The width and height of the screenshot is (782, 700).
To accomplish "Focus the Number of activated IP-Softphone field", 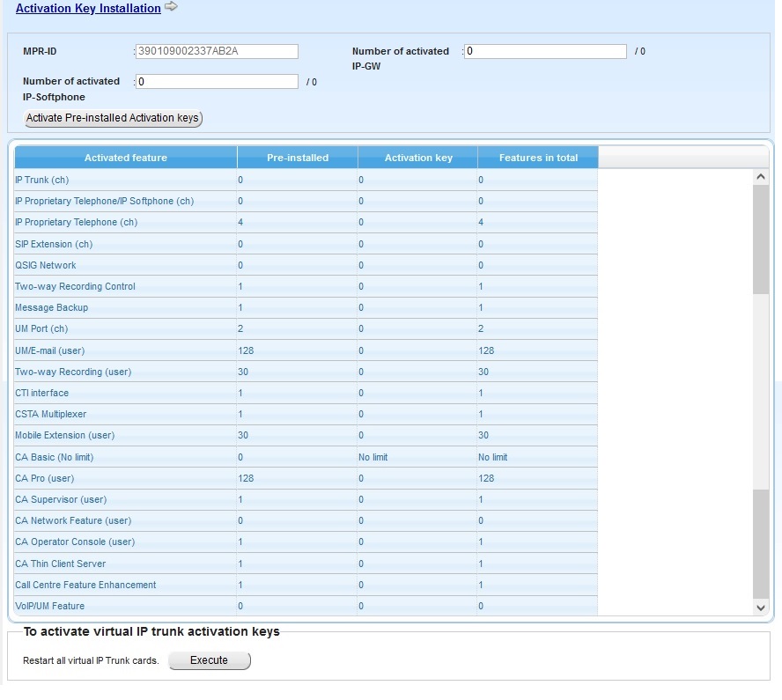I will pyautogui.click(x=217, y=82).
